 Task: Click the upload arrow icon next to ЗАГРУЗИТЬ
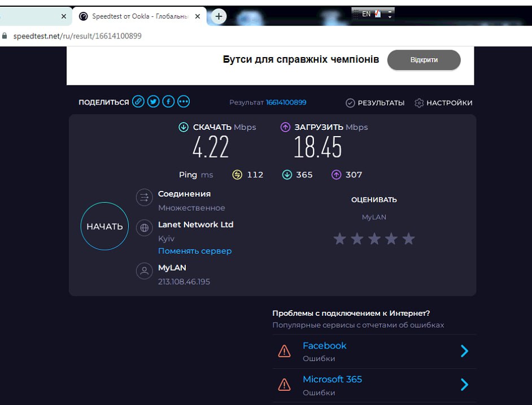tap(285, 127)
